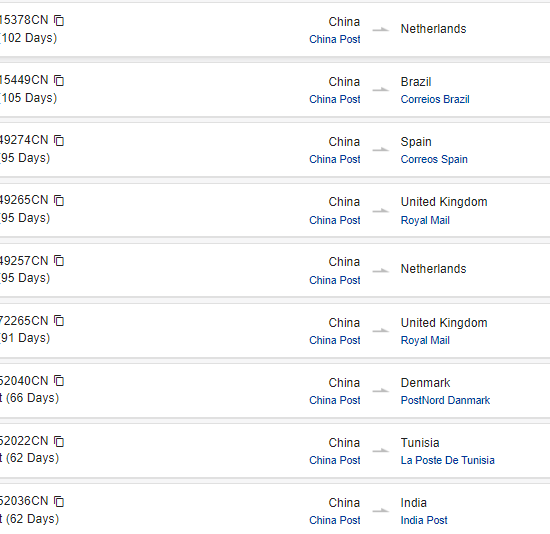Click China Post link in Denmark row

[x=335, y=400]
